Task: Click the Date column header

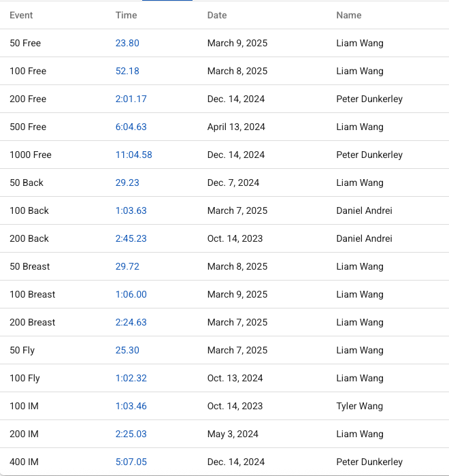Action: pyautogui.click(x=217, y=15)
